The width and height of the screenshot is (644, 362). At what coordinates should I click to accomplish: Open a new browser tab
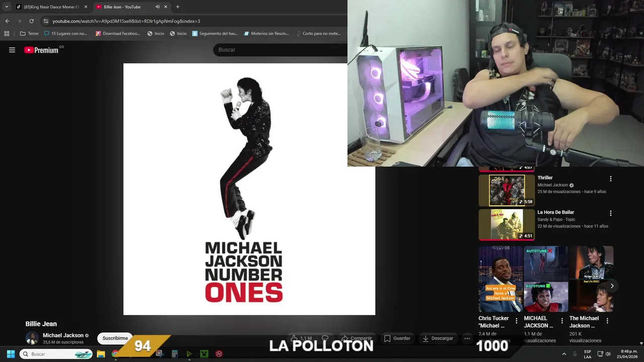click(178, 7)
